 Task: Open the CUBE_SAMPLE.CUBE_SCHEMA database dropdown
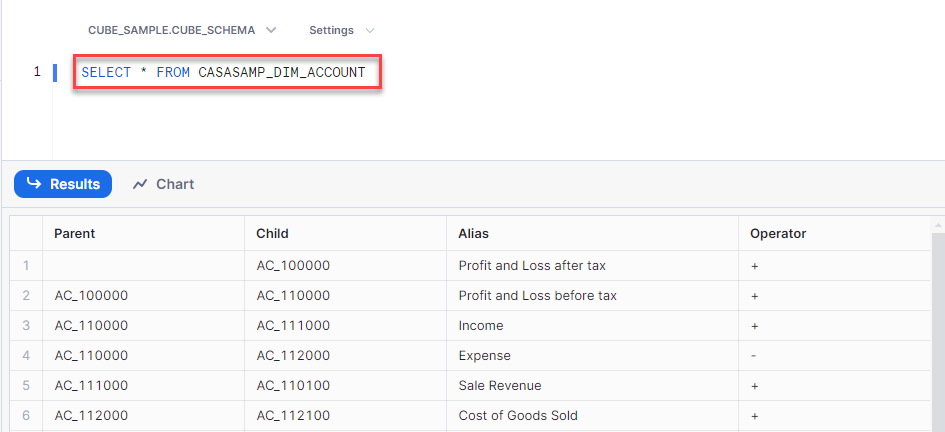click(x=171, y=30)
